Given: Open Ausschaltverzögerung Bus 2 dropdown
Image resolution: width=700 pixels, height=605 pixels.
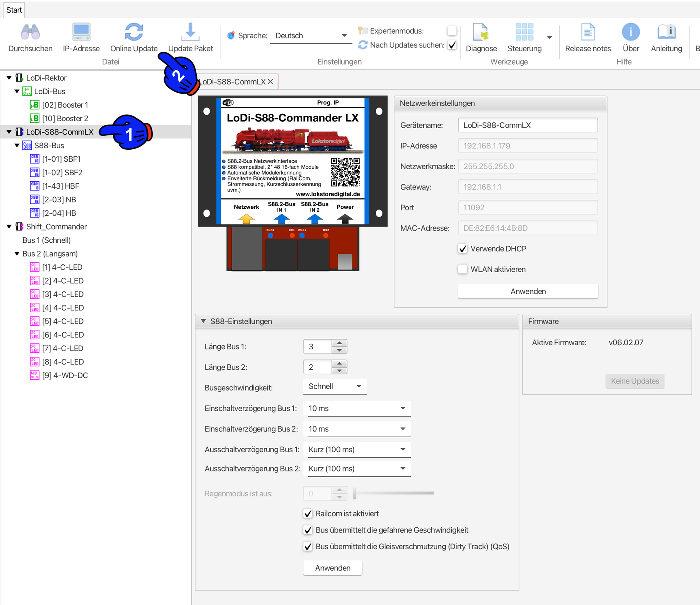Looking at the screenshot, I should pyautogui.click(x=357, y=469).
